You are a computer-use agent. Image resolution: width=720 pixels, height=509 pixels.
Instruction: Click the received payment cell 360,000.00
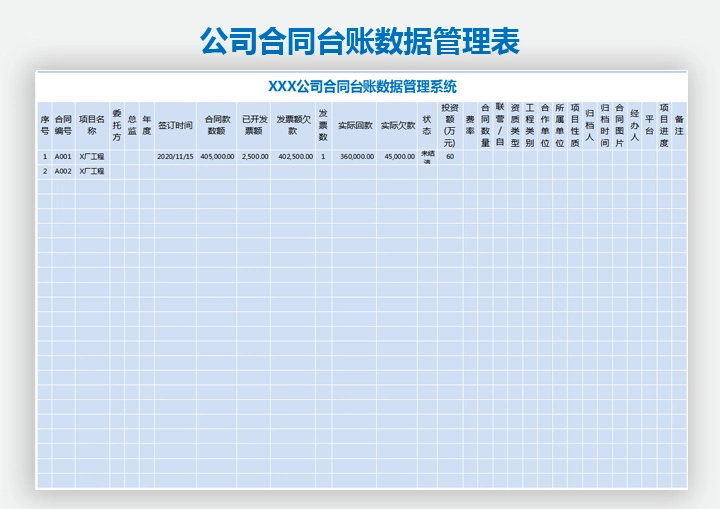(x=354, y=157)
